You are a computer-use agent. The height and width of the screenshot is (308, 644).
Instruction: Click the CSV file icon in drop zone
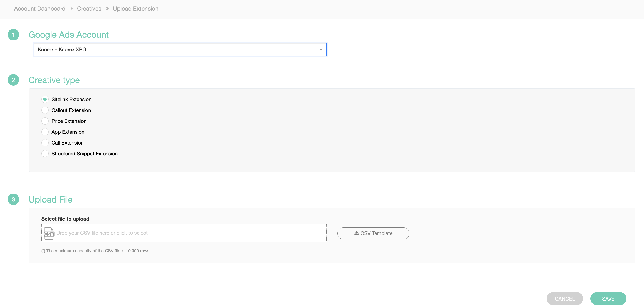[49, 233]
